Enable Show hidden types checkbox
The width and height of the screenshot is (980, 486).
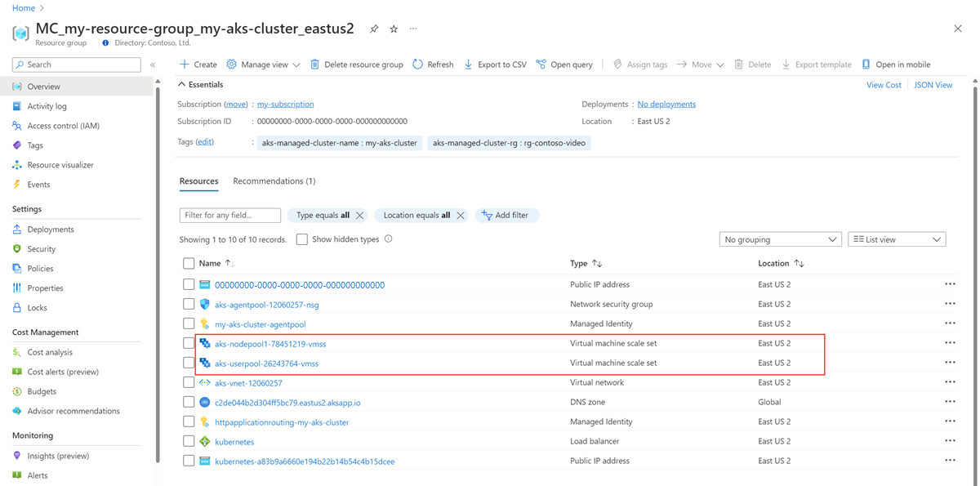[x=302, y=239]
